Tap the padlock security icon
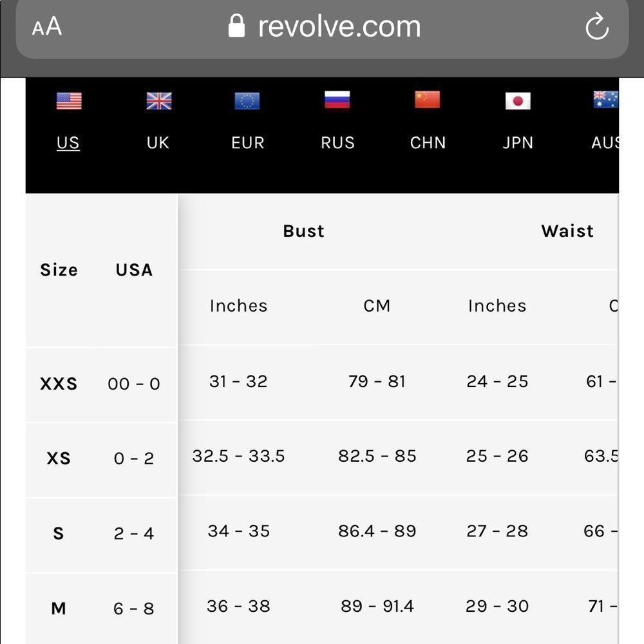The width and height of the screenshot is (644, 644). [236, 26]
